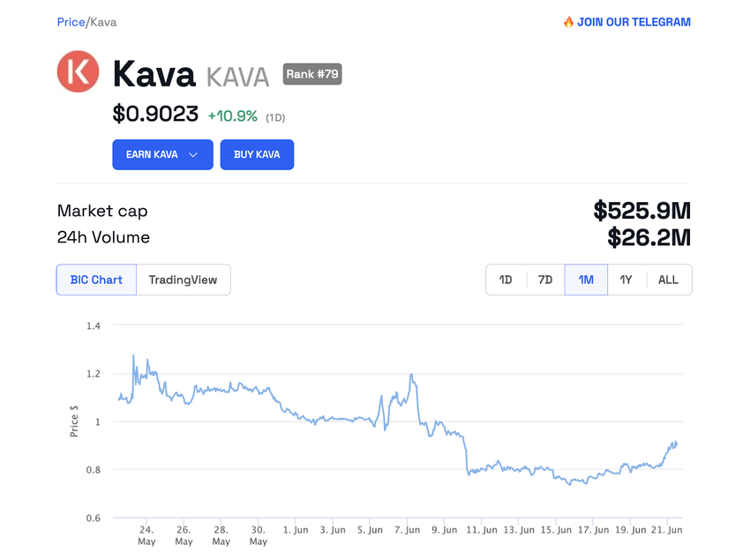Click the +10.9% daily change label
Viewport: 750px width, 560px height.
[233, 116]
